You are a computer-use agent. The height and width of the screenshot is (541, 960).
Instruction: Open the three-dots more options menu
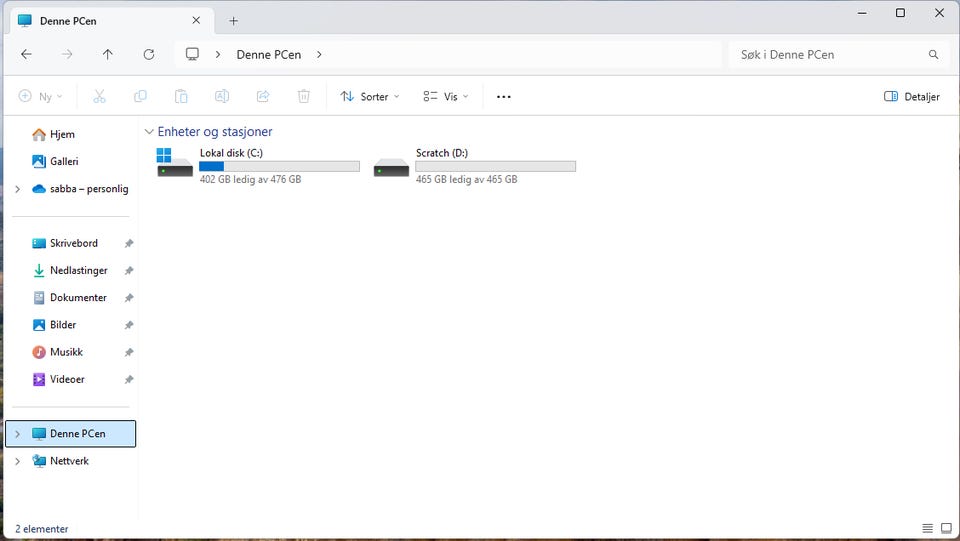[503, 97]
